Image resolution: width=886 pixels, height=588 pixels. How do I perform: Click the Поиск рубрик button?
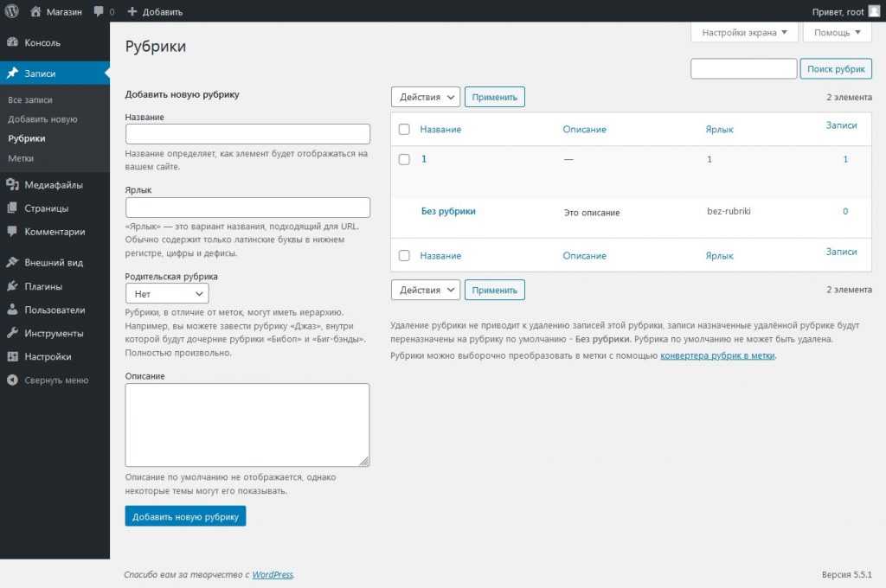tap(837, 69)
